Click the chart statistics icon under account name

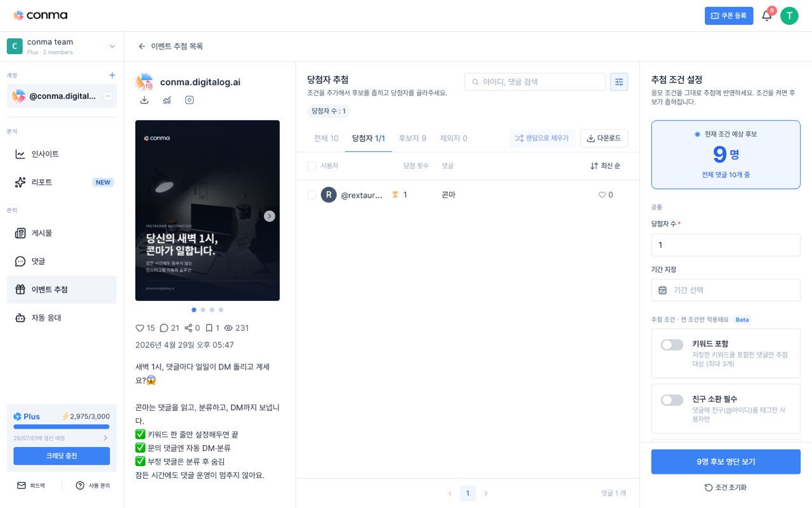[x=167, y=100]
